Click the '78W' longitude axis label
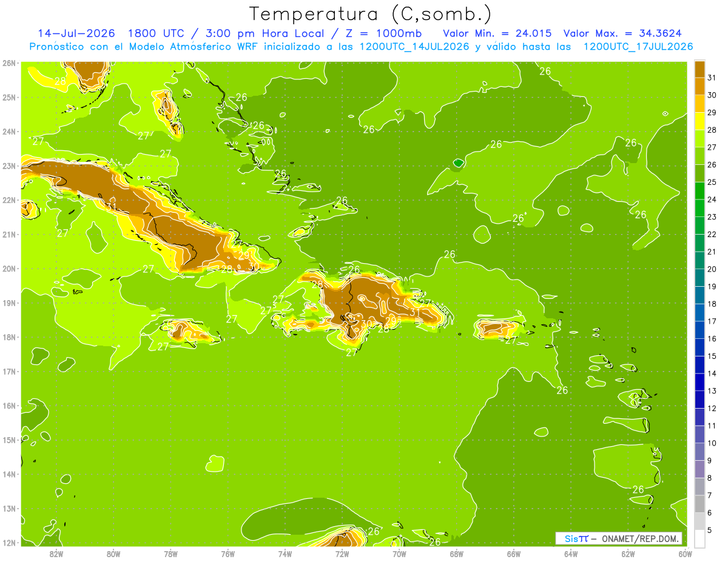The image size is (728, 562). point(170,554)
